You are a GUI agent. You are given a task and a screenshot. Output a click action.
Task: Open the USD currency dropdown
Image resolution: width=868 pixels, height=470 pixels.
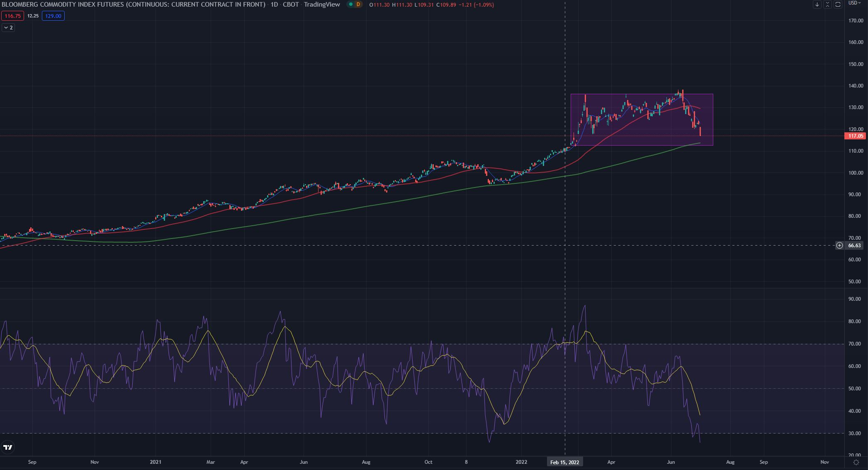[855, 3]
